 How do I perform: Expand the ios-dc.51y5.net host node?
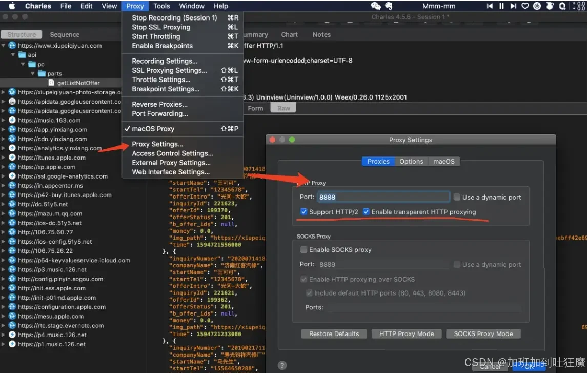click(4, 223)
